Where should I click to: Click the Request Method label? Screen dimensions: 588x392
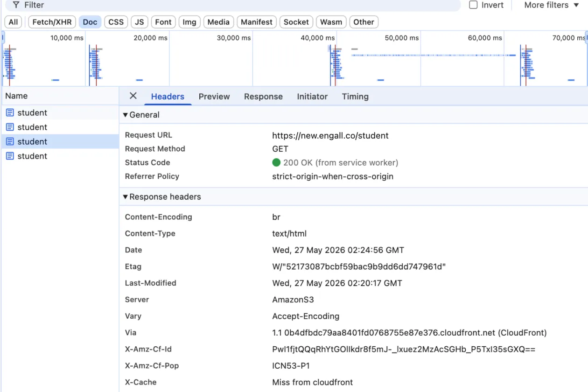[155, 149]
